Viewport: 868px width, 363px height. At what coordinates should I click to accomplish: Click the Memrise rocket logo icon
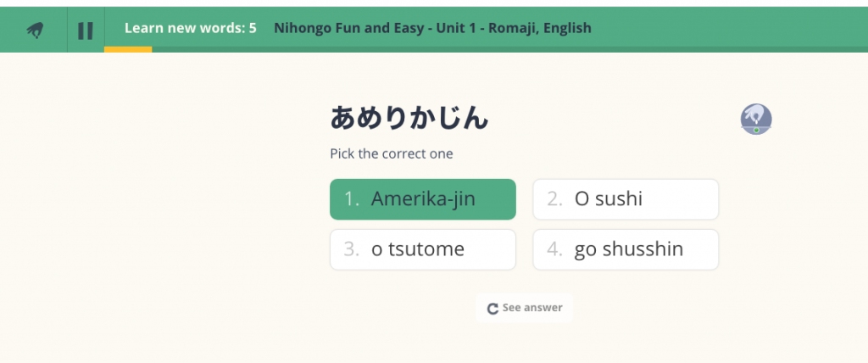35,31
